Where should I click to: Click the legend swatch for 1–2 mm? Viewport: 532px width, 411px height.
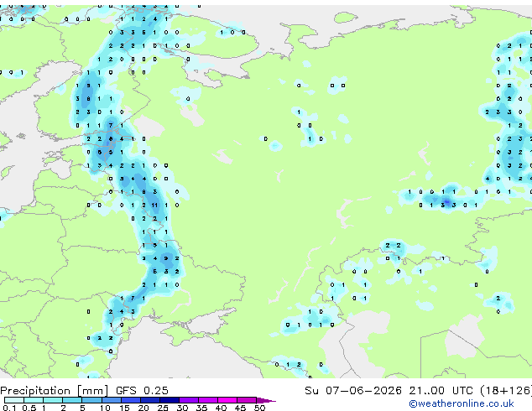53,400
